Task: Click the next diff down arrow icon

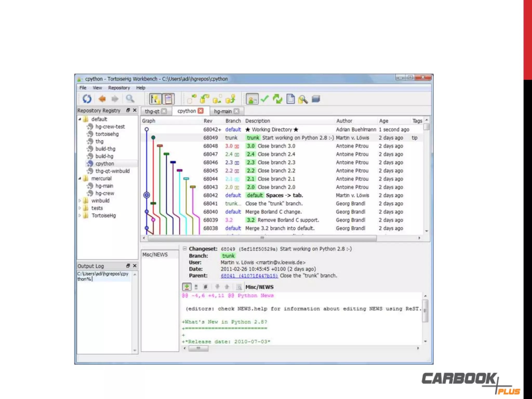Action: (217, 287)
